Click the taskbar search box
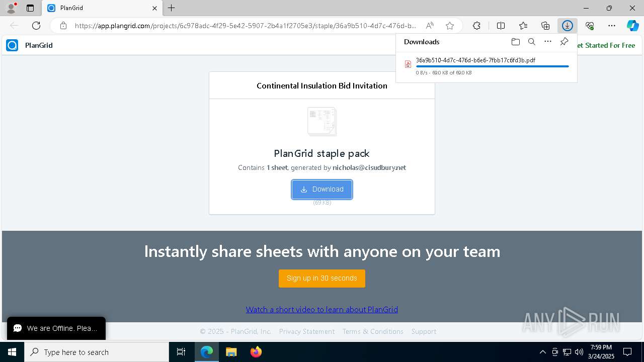 [97, 352]
